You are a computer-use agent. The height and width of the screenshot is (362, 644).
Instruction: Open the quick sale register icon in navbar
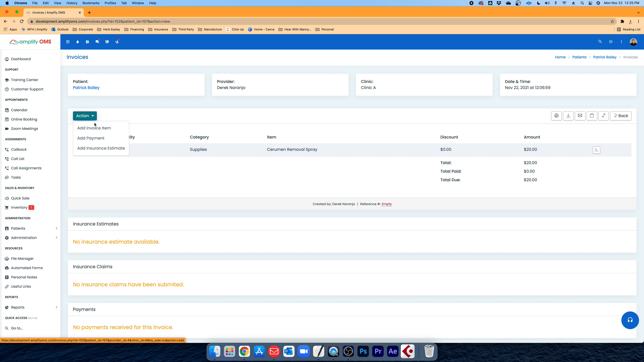(88, 42)
